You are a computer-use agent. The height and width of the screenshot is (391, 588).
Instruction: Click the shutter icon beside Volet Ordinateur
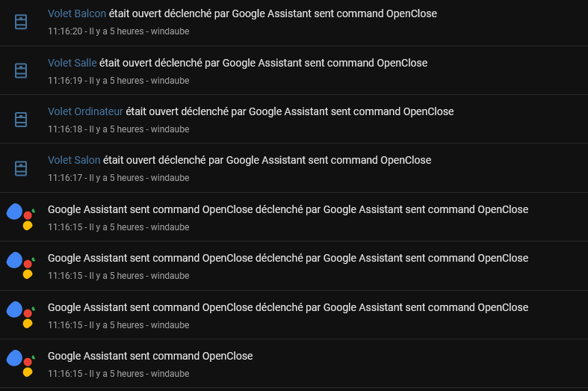[x=21, y=120]
